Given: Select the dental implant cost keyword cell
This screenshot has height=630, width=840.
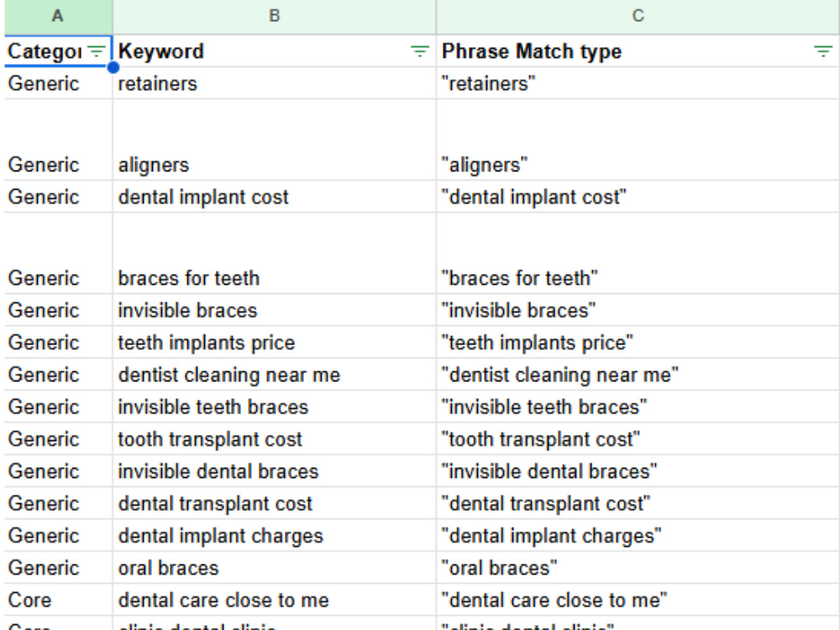Looking at the screenshot, I should tap(275, 197).
